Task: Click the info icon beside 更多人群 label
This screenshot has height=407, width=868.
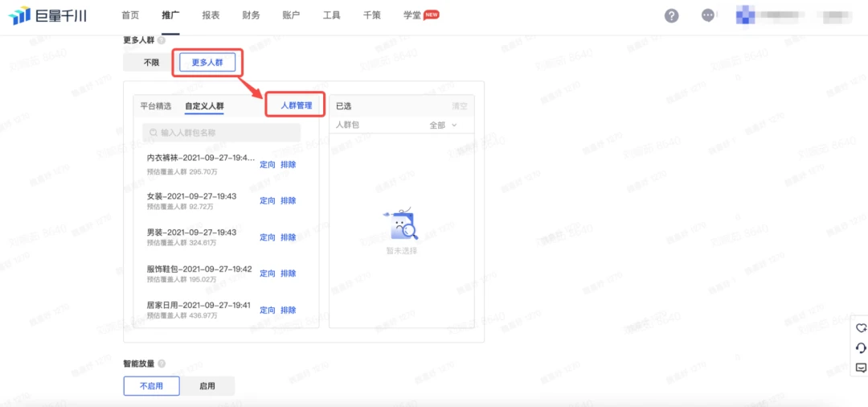Action: coord(162,39)
